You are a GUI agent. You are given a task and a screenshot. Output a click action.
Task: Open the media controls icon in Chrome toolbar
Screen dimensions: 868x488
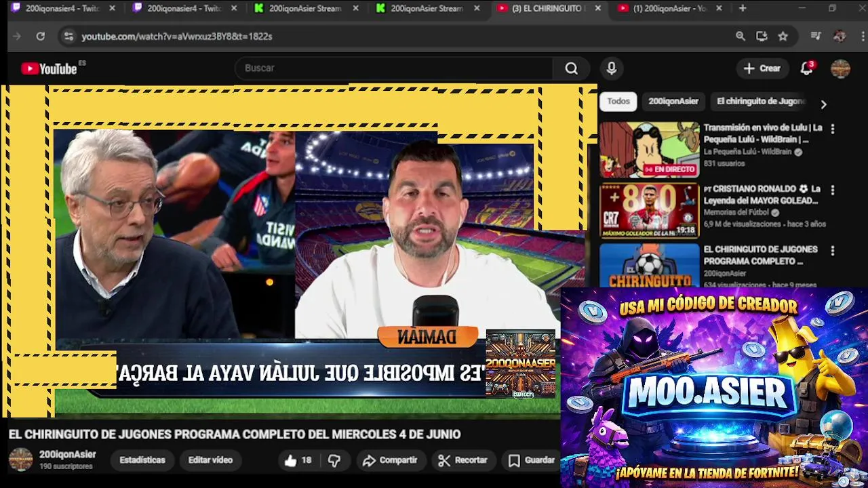click(816, 37)
